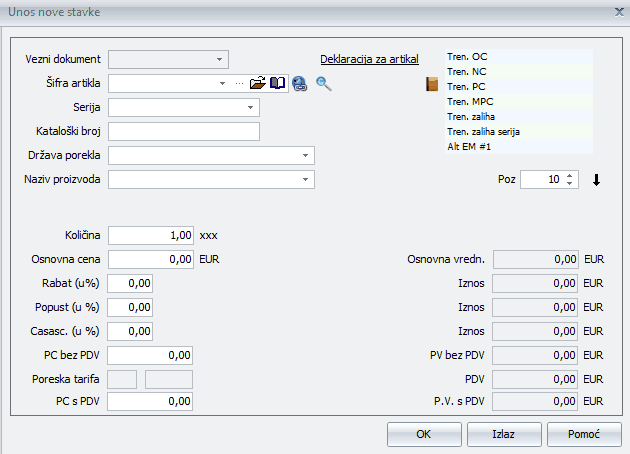
Task: Click the brown book icon
Action: click(432, 85)
